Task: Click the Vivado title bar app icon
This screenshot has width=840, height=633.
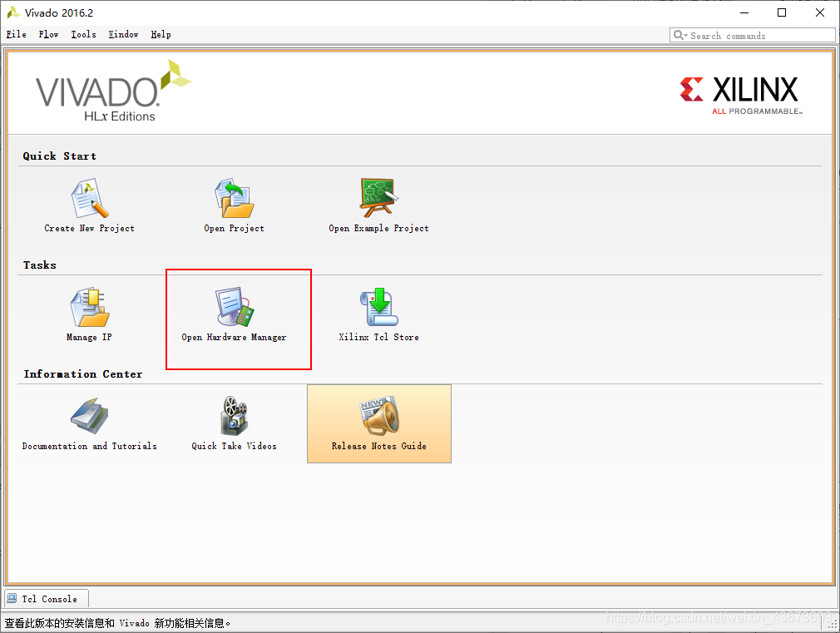Action: 12,12
